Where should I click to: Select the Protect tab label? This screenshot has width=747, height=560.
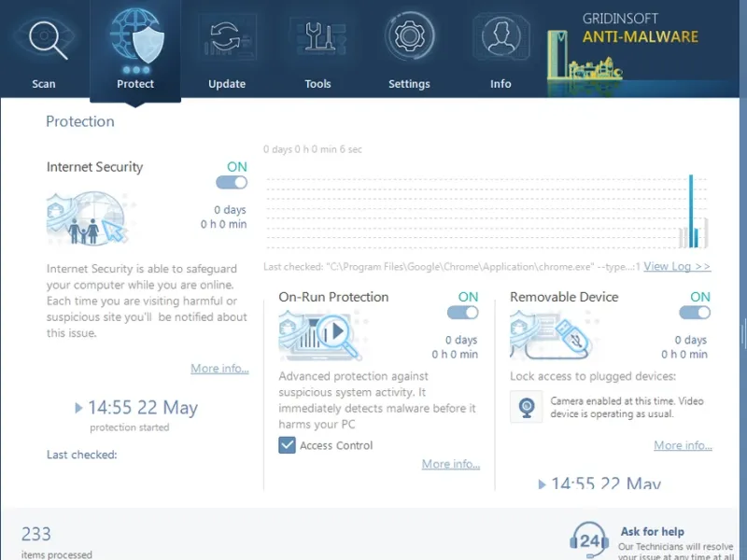(x=135, y=84)
